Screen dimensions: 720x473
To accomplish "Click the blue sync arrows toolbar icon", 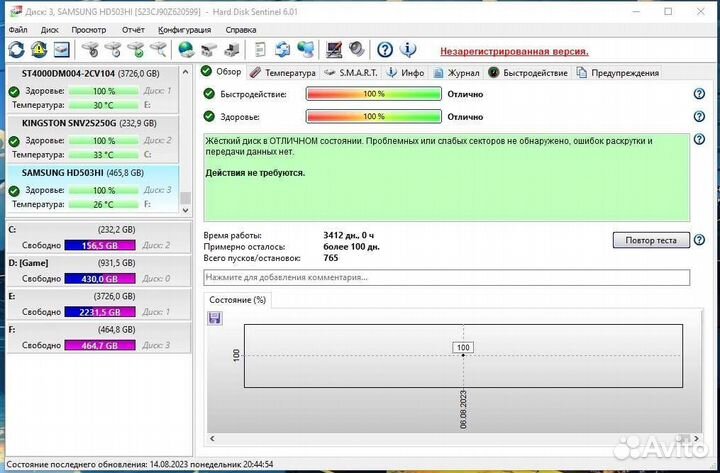I will (x=282, y=50).
